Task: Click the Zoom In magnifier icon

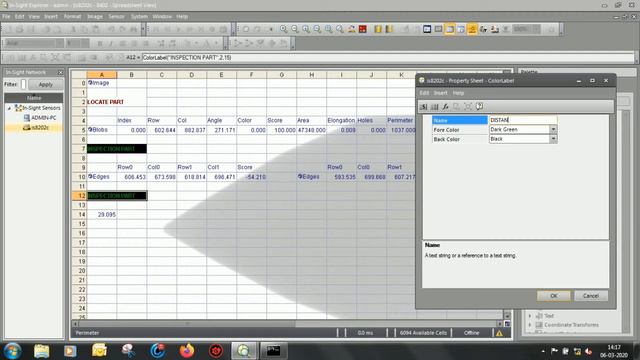Action: (283, 29)
